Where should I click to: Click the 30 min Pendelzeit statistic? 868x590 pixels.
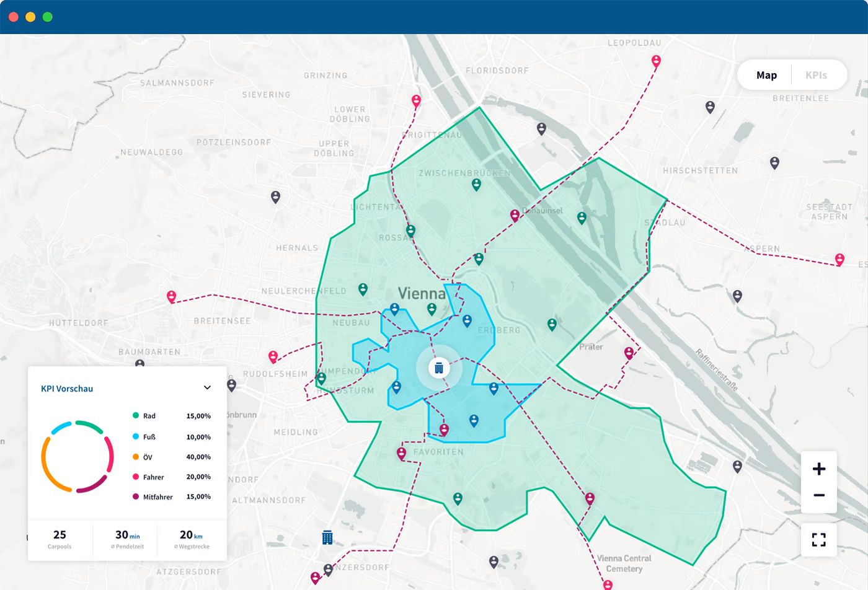(127, 539)
